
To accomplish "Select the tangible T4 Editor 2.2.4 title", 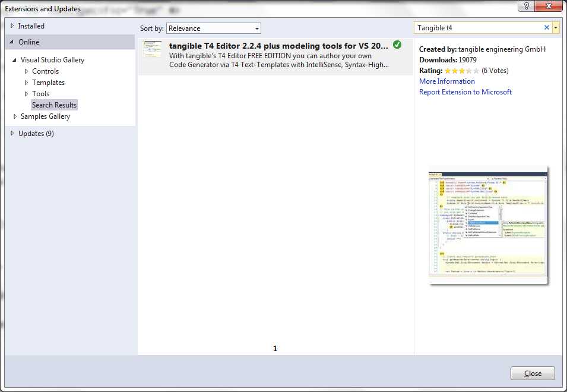I will 278,46.
